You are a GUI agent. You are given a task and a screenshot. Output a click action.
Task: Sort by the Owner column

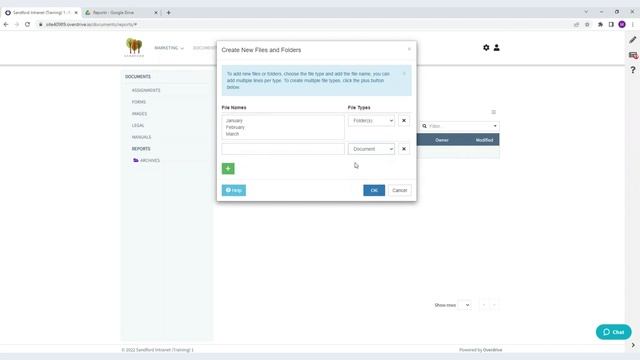click(x=442, y=140)
